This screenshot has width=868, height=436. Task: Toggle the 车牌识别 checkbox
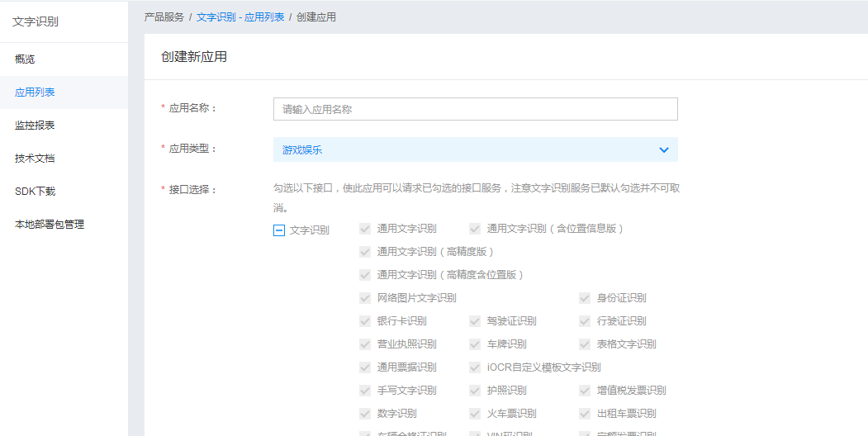click(475, 344)
